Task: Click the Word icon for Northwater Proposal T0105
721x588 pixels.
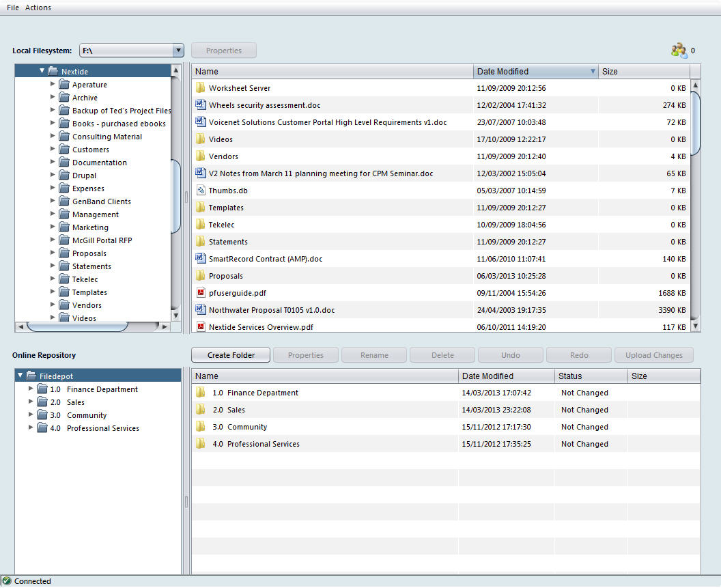Action: (x=199, y=310)
